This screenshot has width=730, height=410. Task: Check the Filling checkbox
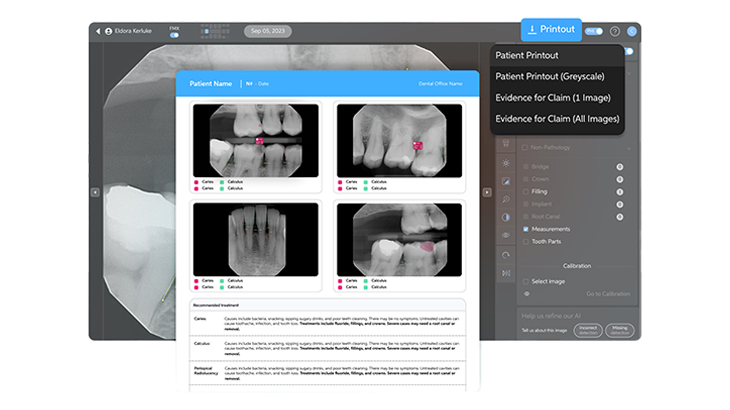pyautogui.click(x=526, y=191)
